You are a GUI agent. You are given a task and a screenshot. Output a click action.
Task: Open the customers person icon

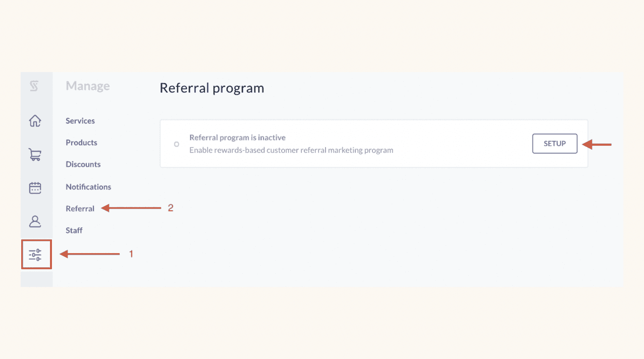pos(35,221)
